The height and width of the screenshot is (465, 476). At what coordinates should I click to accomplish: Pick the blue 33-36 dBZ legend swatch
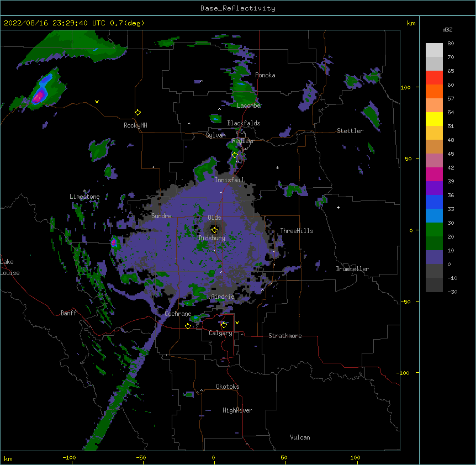(x=434, y=202)
